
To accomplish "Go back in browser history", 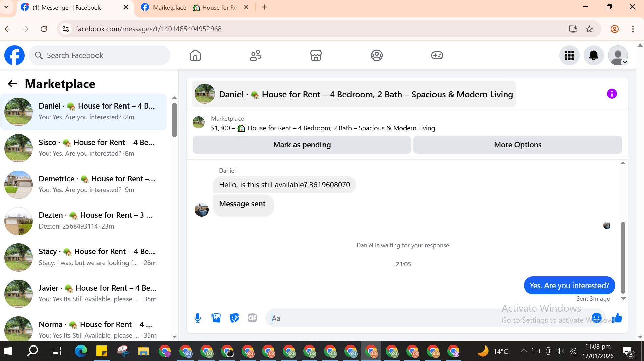I will [x=8, y=29].
